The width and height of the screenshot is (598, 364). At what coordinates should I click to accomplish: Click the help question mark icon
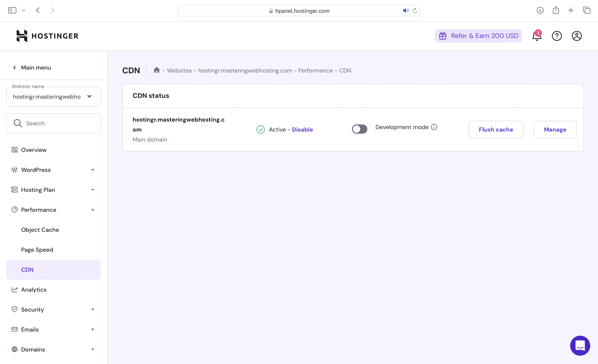click(557, 36)
